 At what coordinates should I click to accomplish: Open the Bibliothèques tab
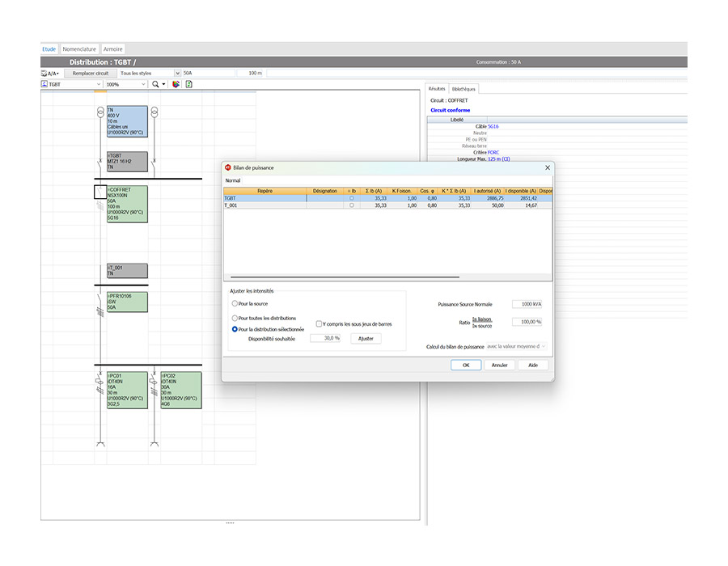click(464, 89)
